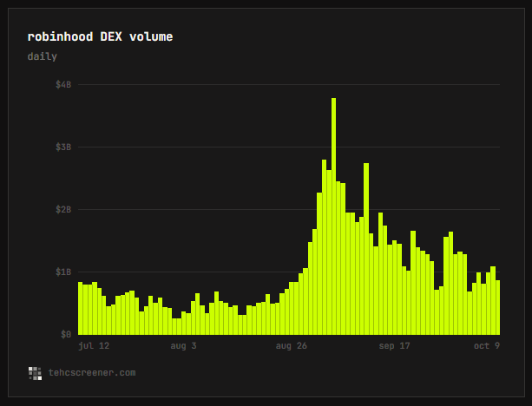Viewport: 532px width, 406px height.
Task: Click the 'oct 9' x-axis date label
Action: [487, 346]
